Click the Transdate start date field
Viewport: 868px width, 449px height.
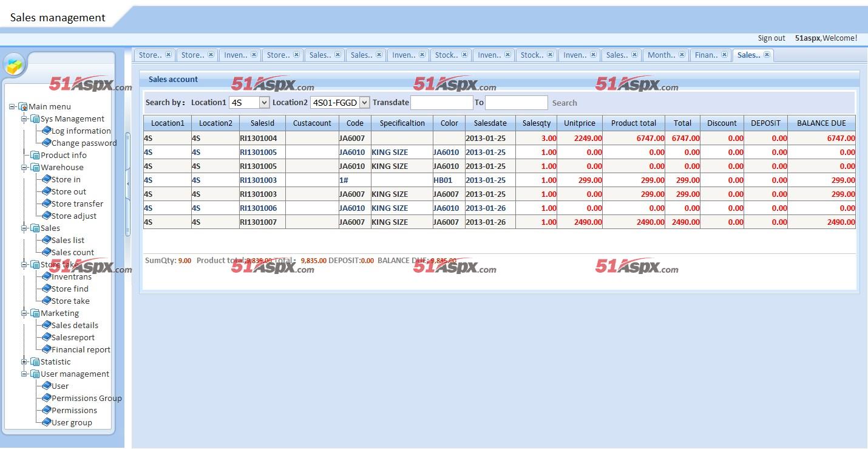441,103
